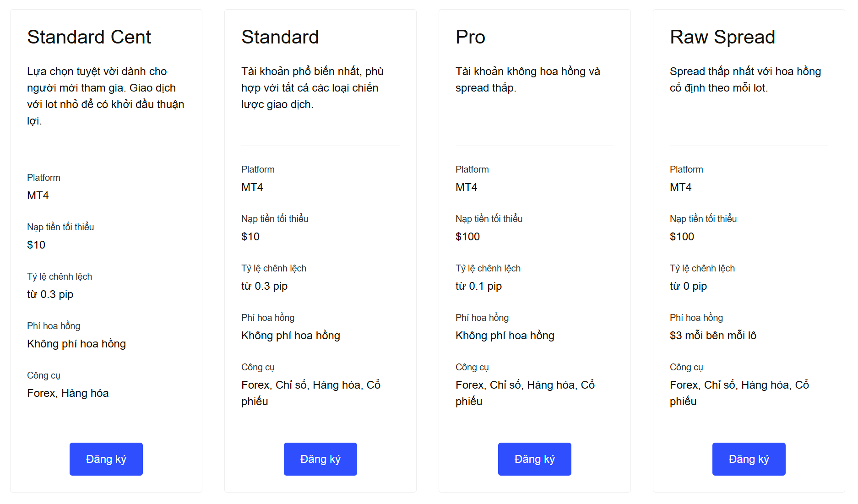Click 'Forex, Hàng hóa' instruments in Standard Cent

click(x=68, y=393)
